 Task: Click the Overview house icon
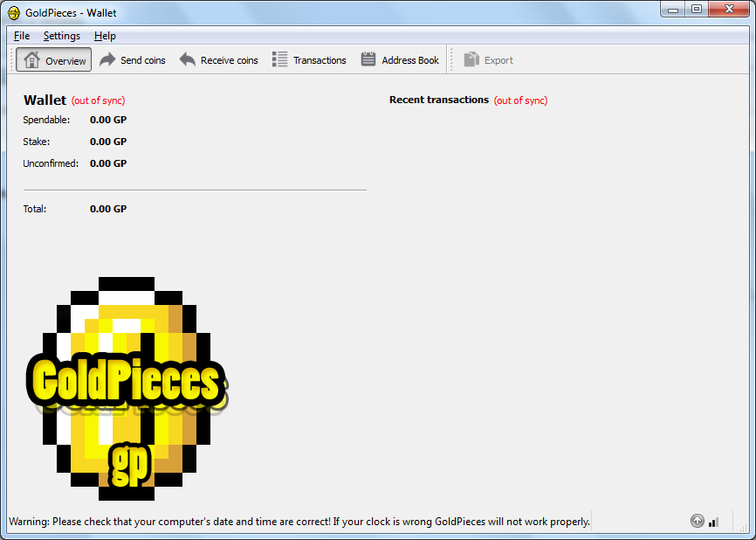[31, 59]
